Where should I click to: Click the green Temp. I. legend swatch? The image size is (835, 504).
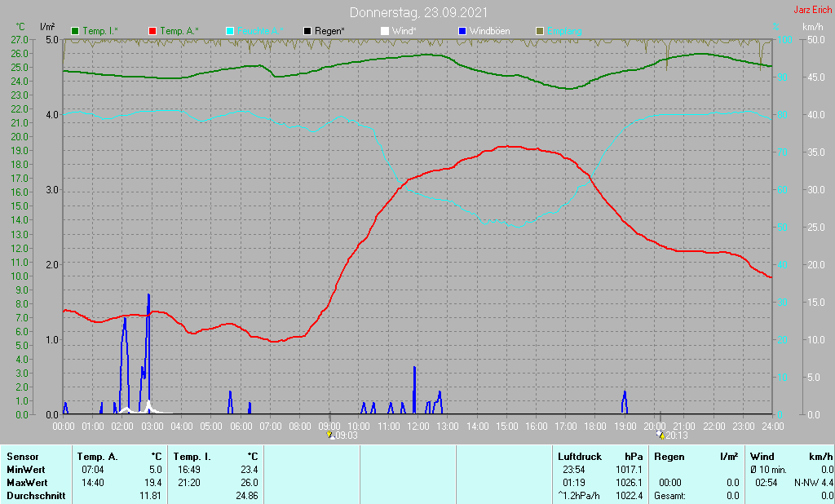pyautogui.click(x=75, y=32)
